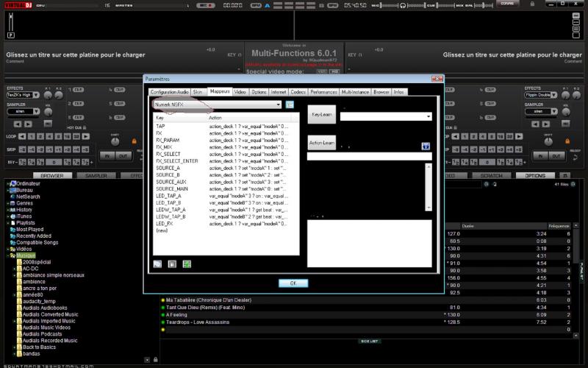The height and width of the screenshot is (368, 588).
Task: Click the leftmost icon below the mapping list
Action: 157,263
